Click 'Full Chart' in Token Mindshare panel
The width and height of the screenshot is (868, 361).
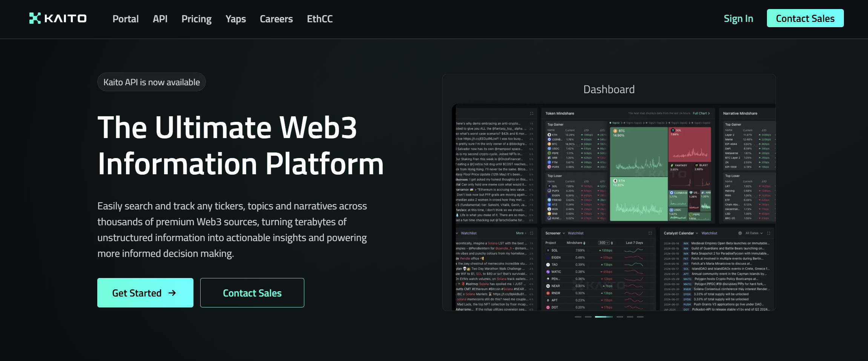click(x=701, y=113)
